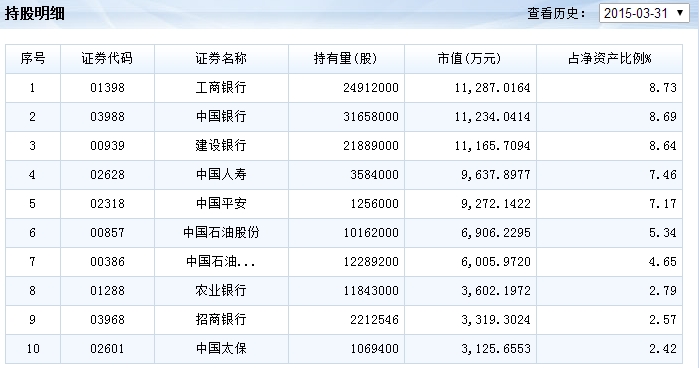The height and width of the screenshot is (368, 699).
Task: Select the 建设银行 row name
Action: pyautogui.click(x=221, y=145)
